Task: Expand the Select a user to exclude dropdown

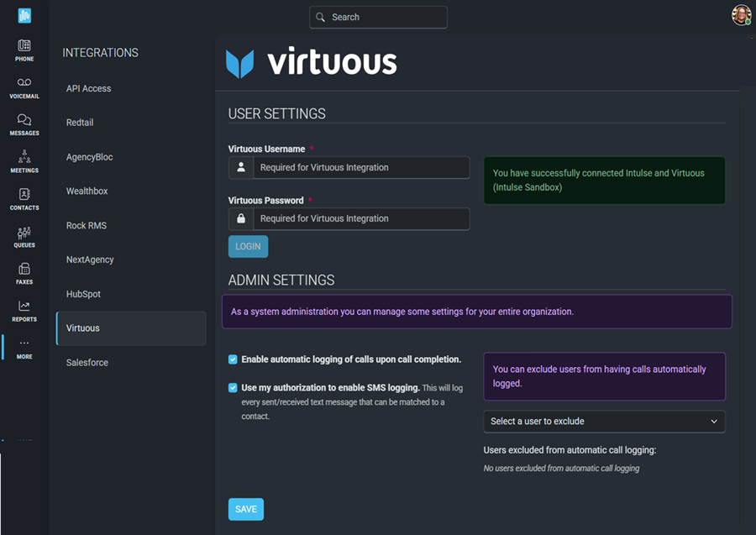Action: (x=604, y=422)
